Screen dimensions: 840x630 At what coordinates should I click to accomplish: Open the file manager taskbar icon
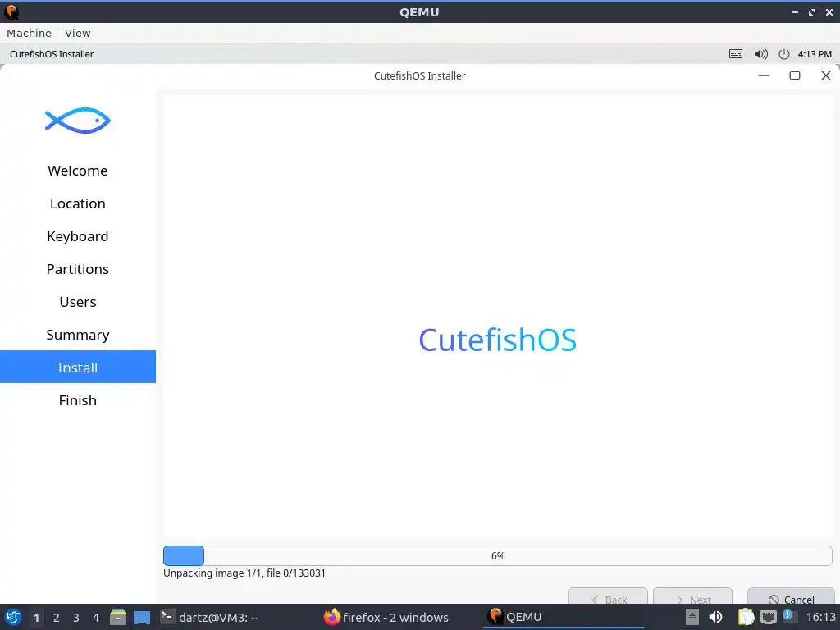point(118,617)
